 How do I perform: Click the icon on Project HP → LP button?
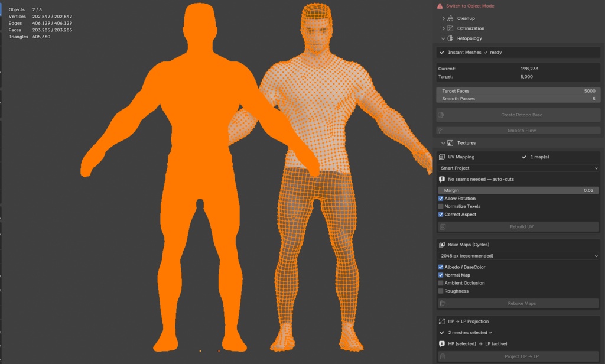[443, 356]
